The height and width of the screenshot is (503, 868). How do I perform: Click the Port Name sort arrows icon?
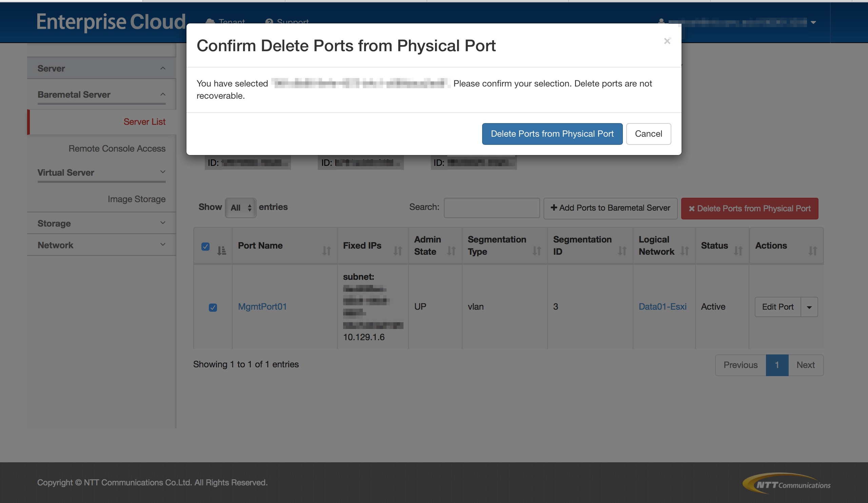(x=326, y=251)
